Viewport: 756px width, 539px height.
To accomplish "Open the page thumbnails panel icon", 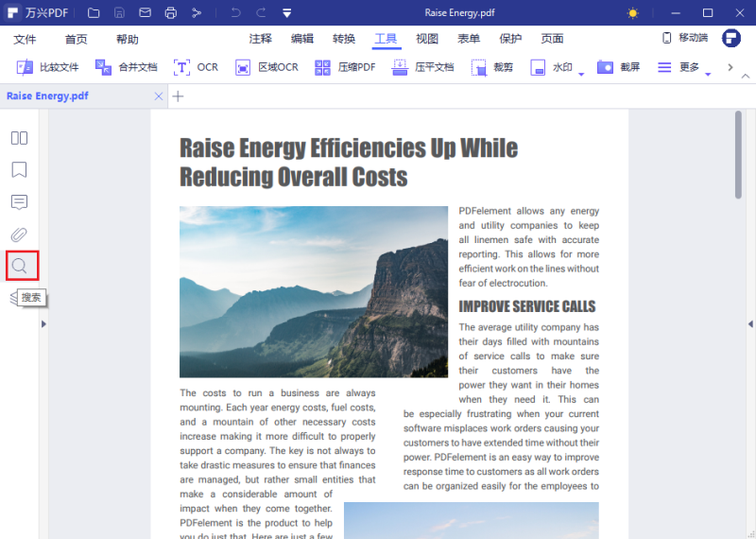I will click(19, 138).
